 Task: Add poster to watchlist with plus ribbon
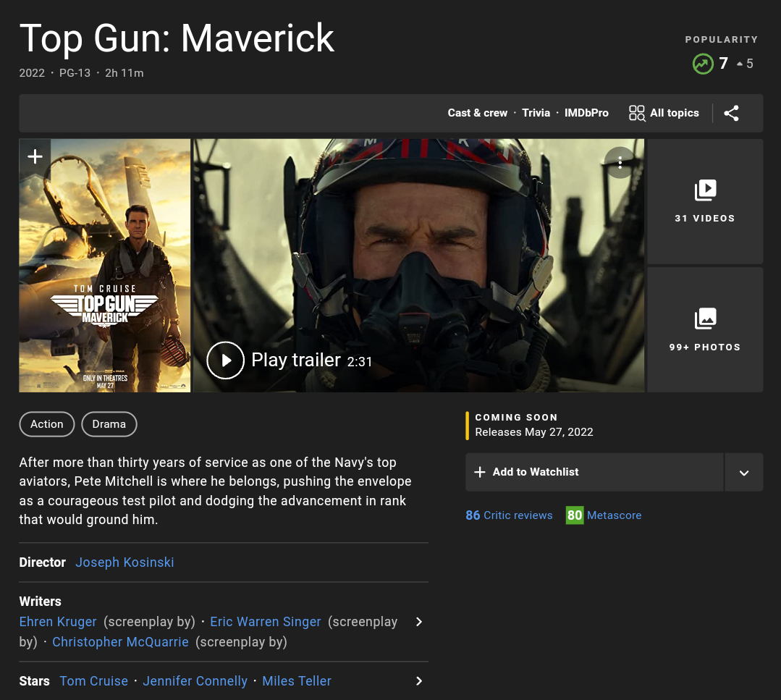tap(35, 156)
